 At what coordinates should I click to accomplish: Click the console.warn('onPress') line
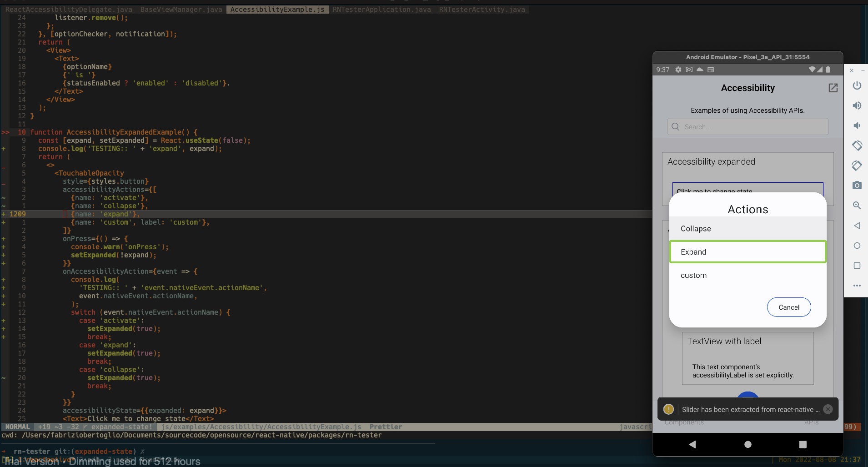[x=120, y=246]
